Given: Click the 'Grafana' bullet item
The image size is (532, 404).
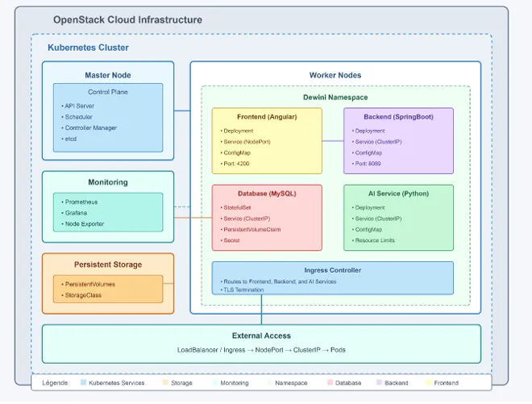Looking at the screenshot, I should (x=74, y=213).
